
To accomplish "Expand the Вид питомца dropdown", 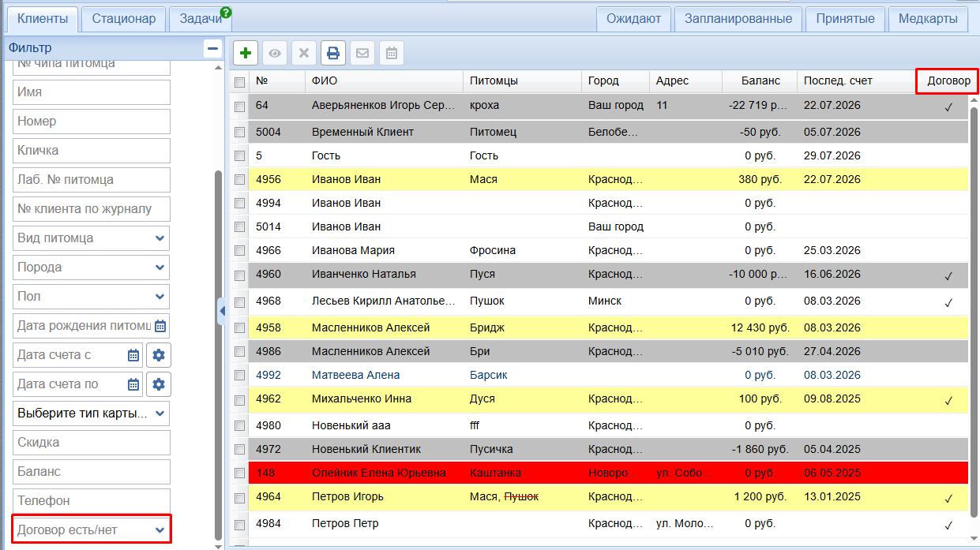I will pyautogui.click(x=160, y=238).
